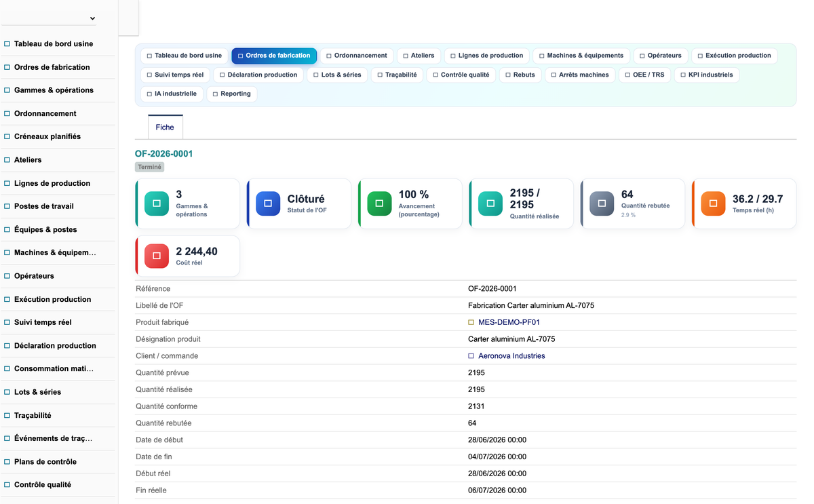
Task: Click sidebar icon for Créneaux planifiés
Action: coord(7,136)
